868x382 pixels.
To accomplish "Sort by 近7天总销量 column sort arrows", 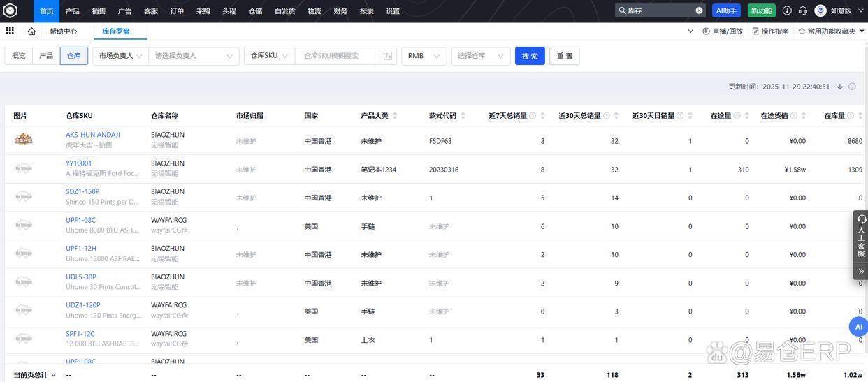I will tap(543, 116).
